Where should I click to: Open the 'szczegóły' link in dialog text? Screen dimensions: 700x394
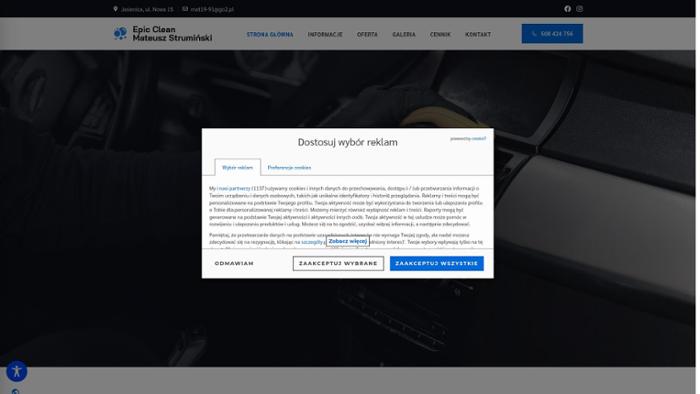(313, 243)
